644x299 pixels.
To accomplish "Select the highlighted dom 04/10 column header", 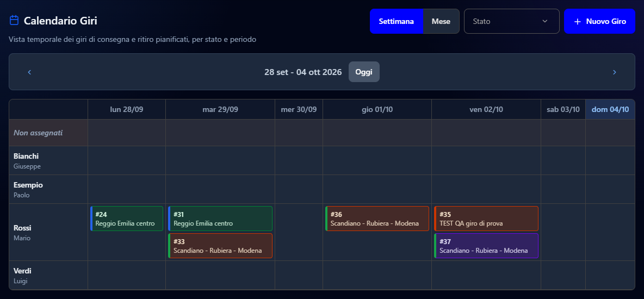I will (610, 110).
